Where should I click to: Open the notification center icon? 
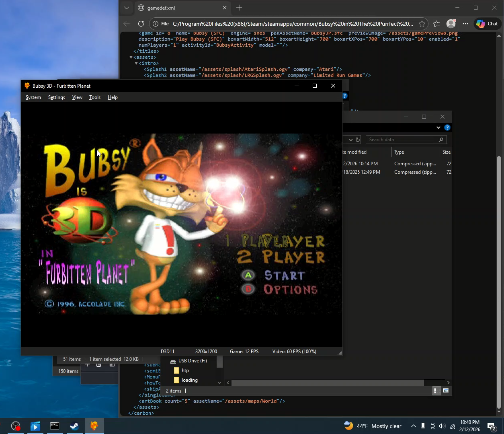click(x=492, y=426)
